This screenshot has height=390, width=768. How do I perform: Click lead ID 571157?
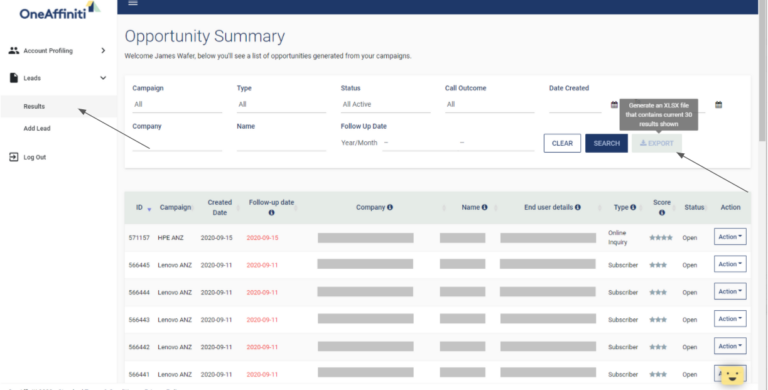[138, 238]
